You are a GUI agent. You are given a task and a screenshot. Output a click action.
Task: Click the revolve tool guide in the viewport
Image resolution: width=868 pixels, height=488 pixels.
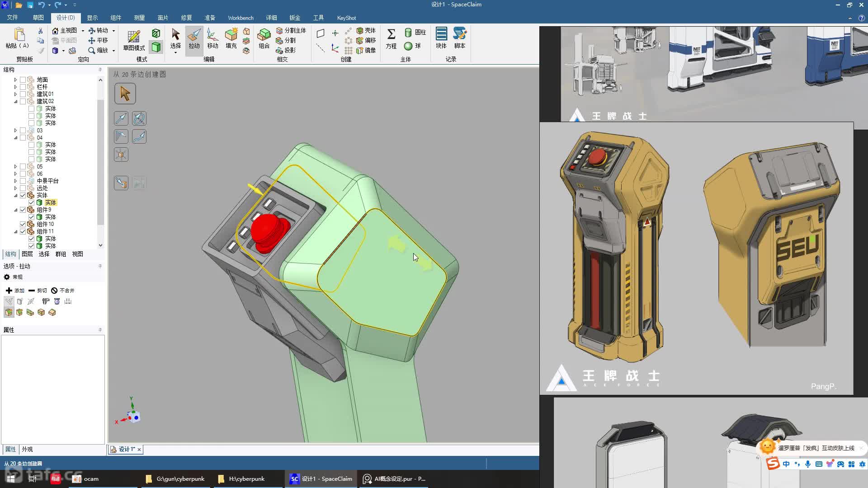click(139, 118)
